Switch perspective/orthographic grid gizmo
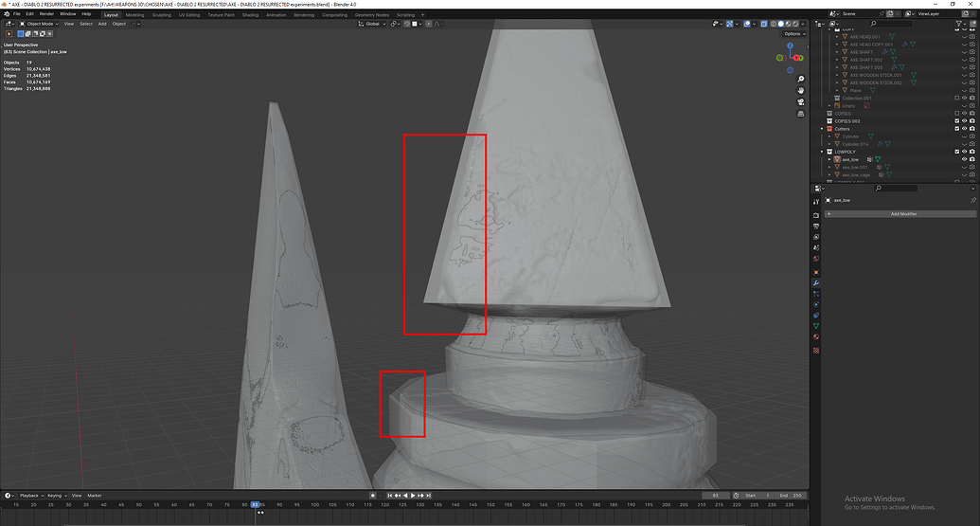This screenshot has height=526, width=980. tap(801, 114)
